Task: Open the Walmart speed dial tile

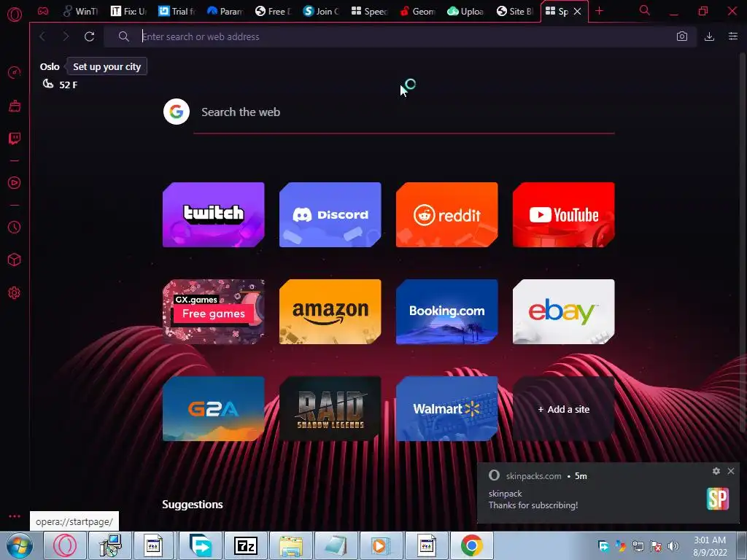Action: [447, 409]
